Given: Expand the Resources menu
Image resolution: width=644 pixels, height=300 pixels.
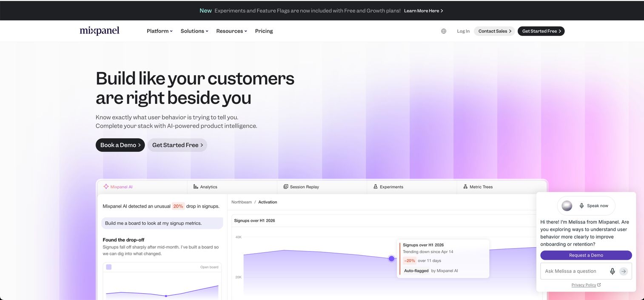Looking at the screenshot, I should point(231,31).
